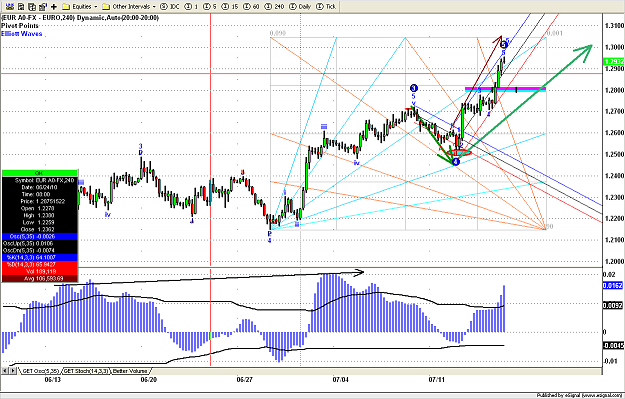Click the Published by eSignal footer link

point(578,395)
